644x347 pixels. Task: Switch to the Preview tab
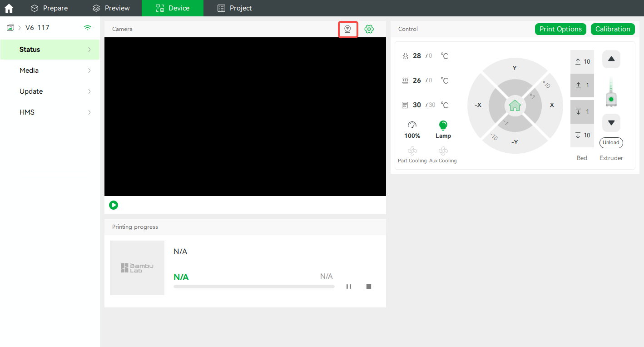click(111, 8)
